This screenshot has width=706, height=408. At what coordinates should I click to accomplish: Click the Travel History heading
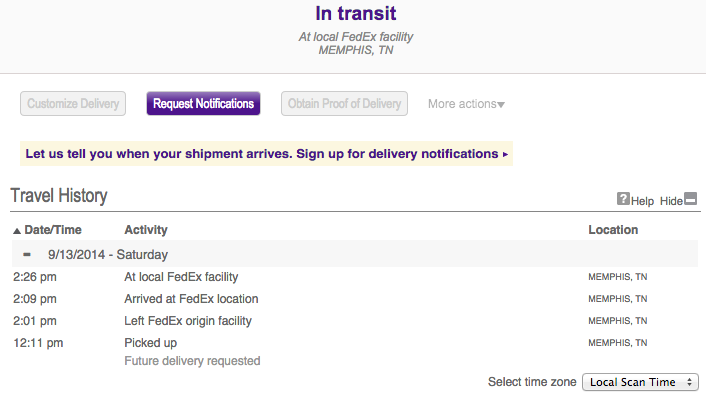[59, 196]
